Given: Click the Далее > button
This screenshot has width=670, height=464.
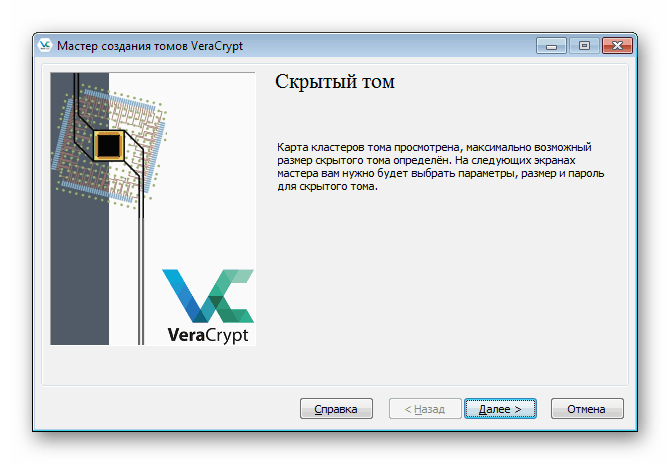Looking at the screenshot, I should [x=500, y=408].
